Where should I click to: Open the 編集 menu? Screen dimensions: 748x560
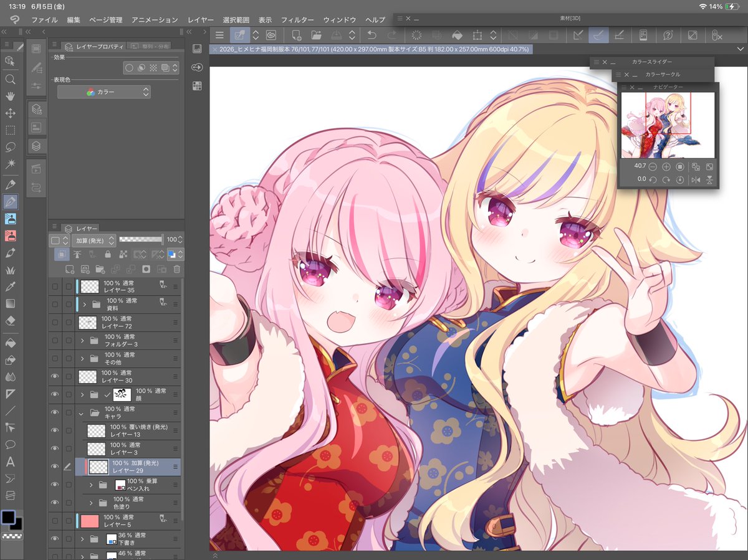pyautogui.click(x=74, y=20)
